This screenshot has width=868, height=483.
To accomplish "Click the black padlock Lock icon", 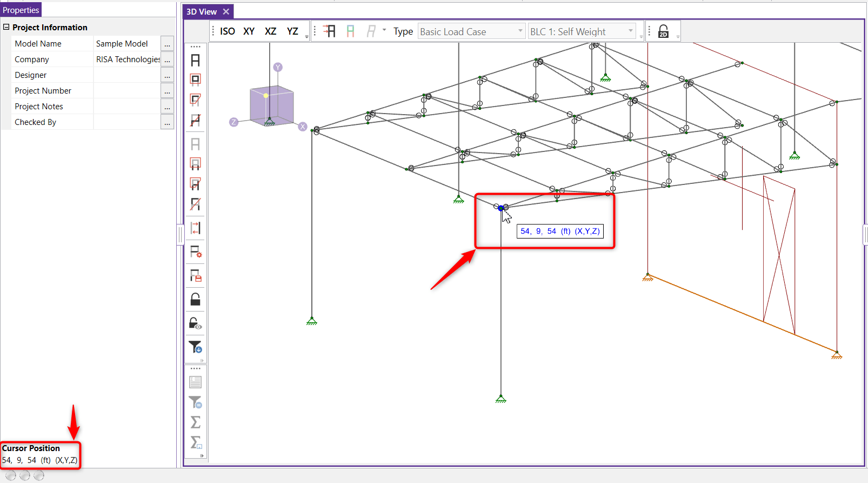I will tap(196, 299).
